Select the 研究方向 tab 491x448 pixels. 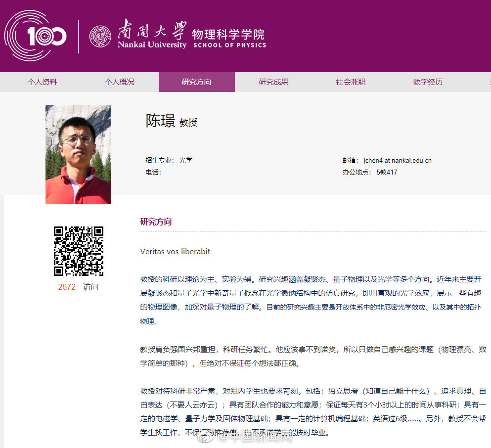tap(197, 82)
